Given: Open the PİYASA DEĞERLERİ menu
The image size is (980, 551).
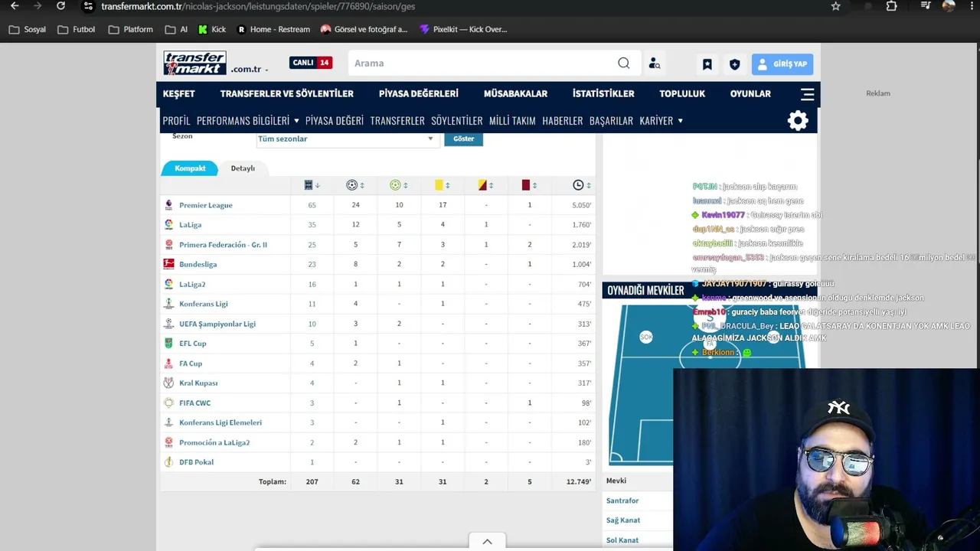Looking at the screenshot, I should (419, 94).
